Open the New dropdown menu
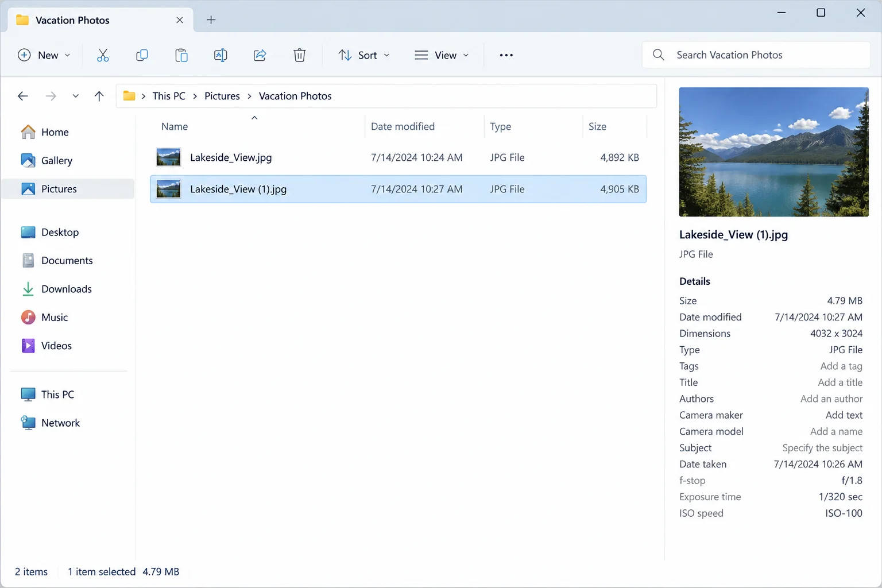 tap(44, 55)
